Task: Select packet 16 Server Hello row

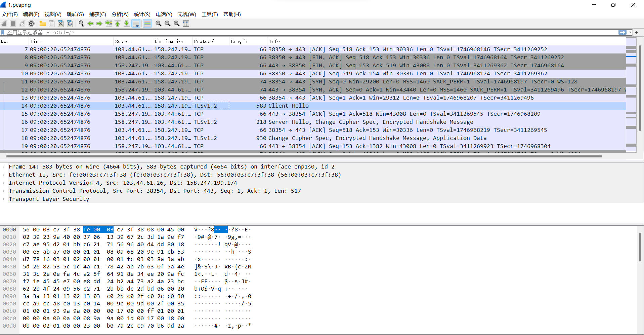Action: (x=313, y=122)
